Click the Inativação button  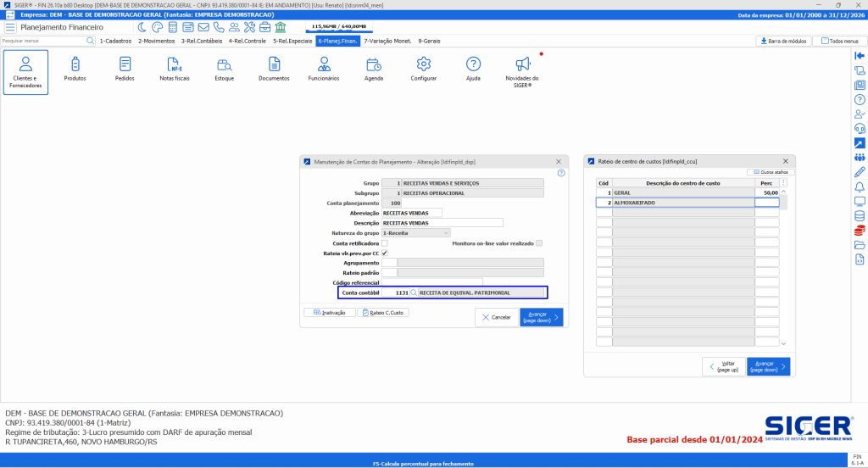click(330, 312)
